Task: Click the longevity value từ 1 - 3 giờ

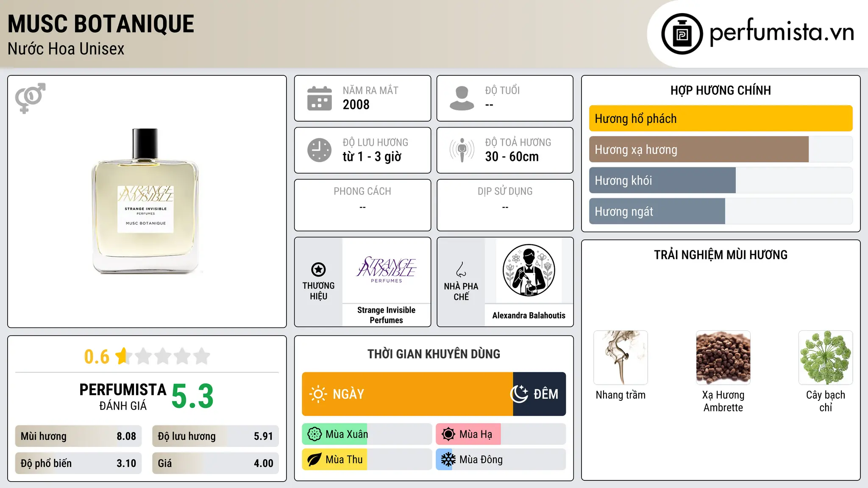Action: [372, 157]
